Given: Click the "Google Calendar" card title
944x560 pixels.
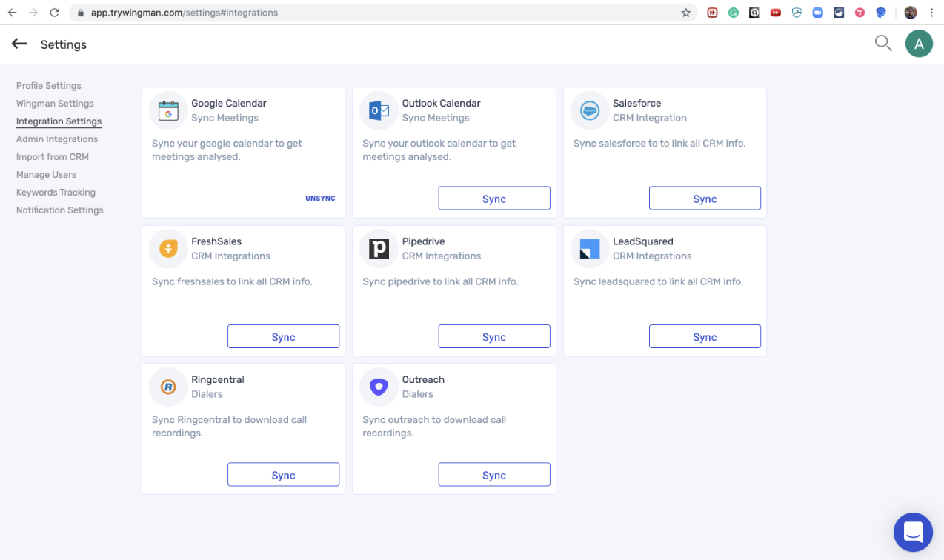Looking at the screenshot, I should point(229,104).
